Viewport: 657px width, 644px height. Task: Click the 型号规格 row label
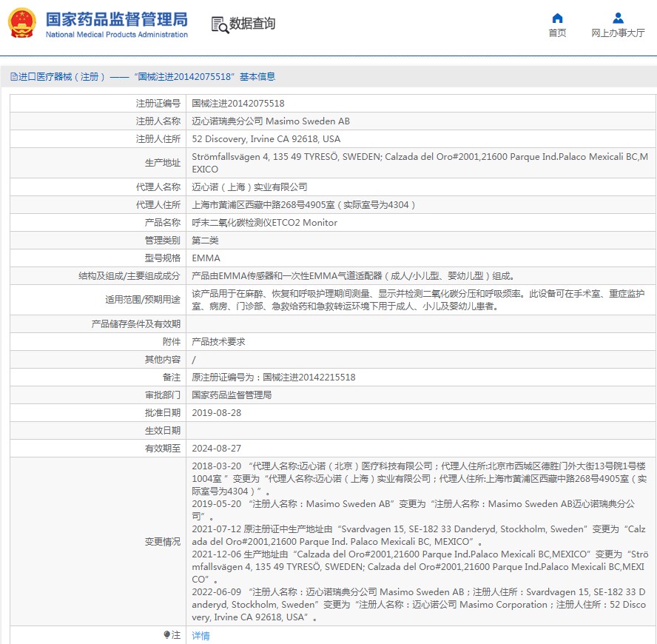[x=163, y=258]
